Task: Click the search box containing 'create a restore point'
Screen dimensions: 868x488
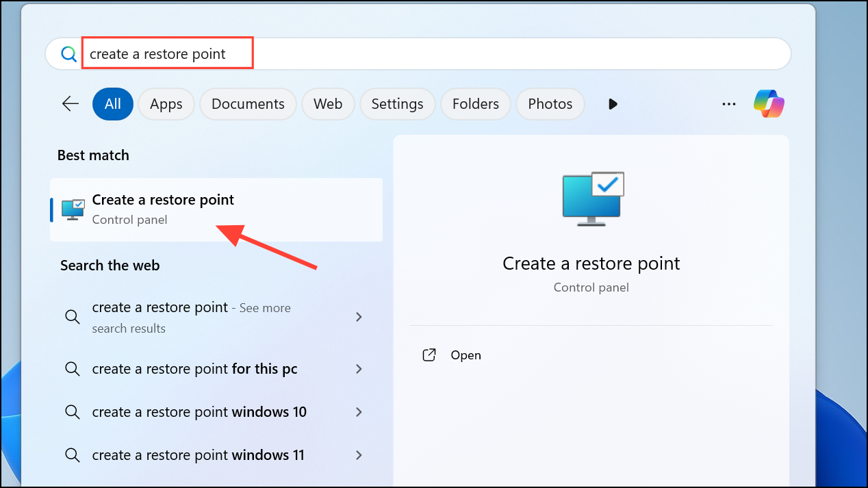Action: pos(418,54)
